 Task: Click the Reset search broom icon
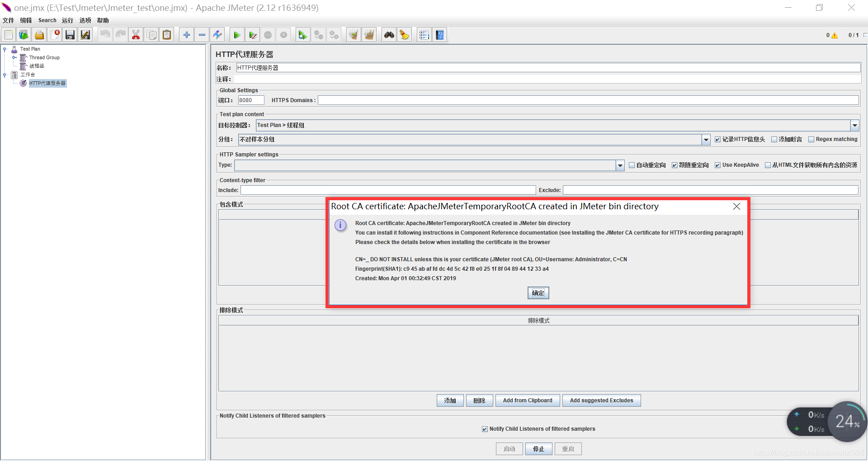click(x=404, y=35)
